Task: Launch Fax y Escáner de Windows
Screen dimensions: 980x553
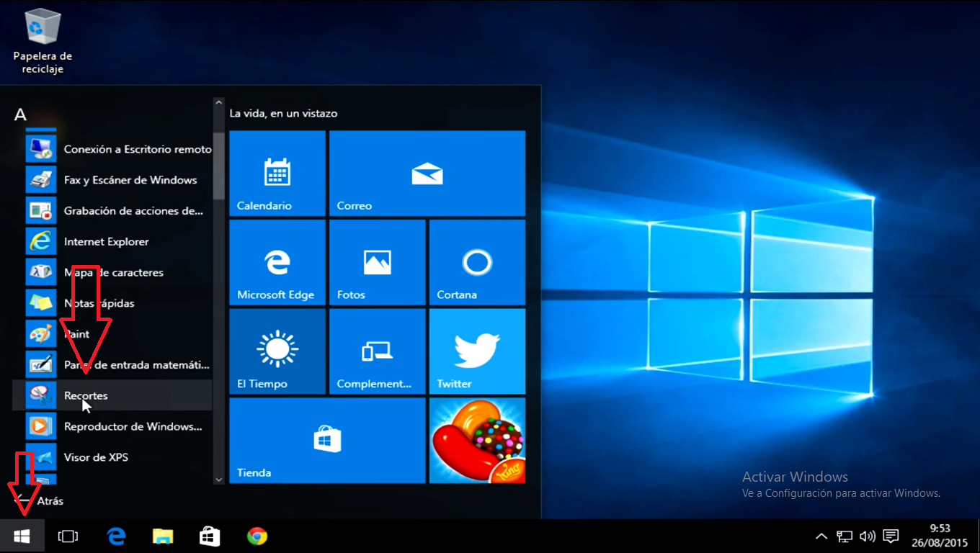Action: [112, 180]
